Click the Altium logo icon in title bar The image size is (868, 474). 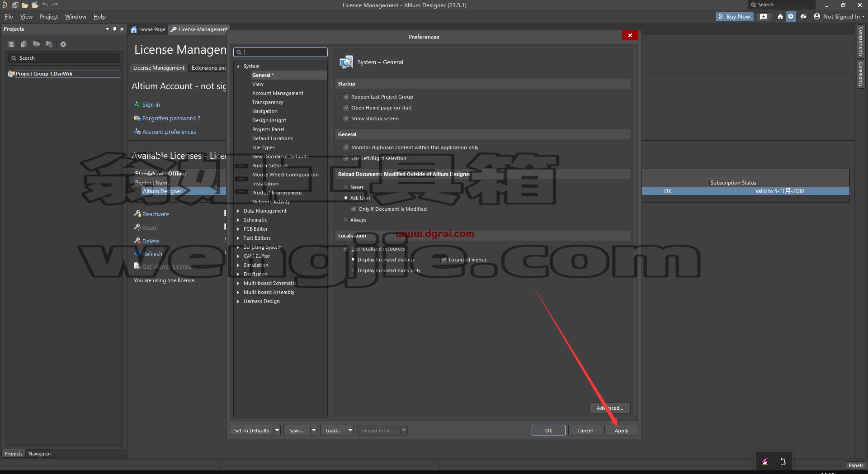(x=5, y=5)
